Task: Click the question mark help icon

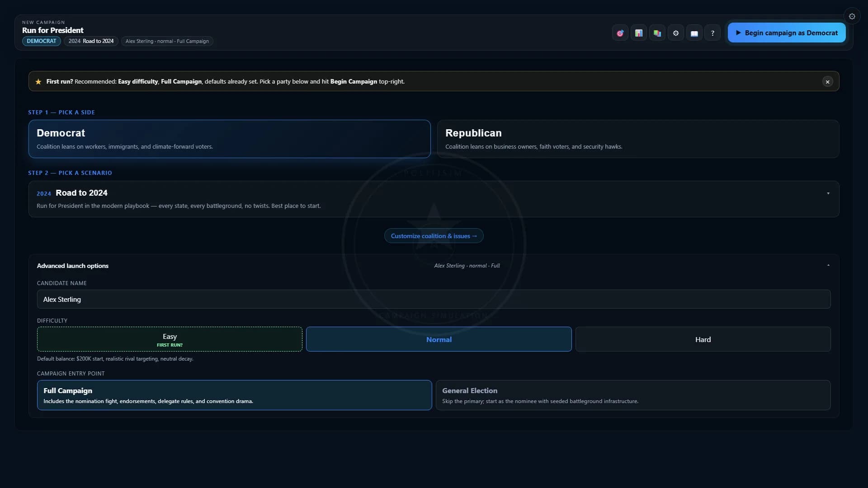Action: pyautogui.click(x=712, y=33)
